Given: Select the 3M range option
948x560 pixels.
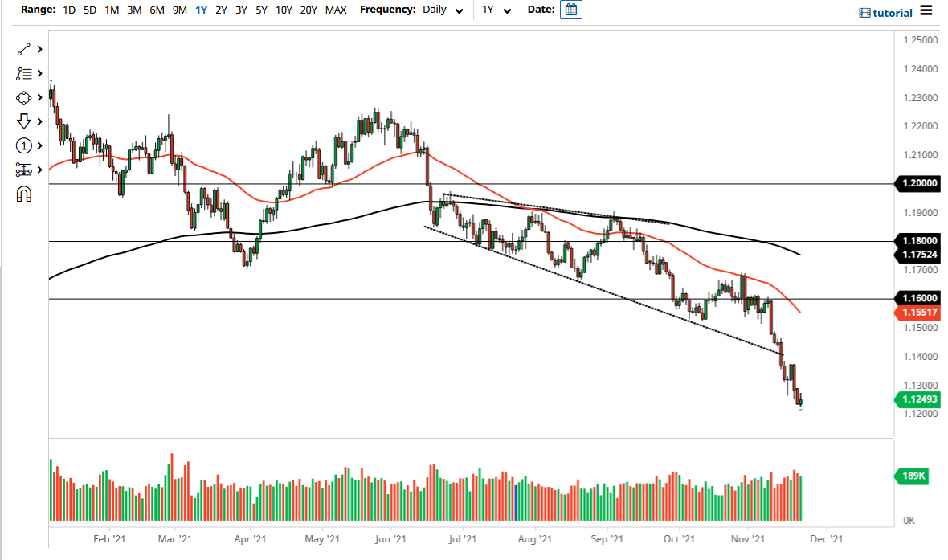Looking at the screenshot, I should tap(133, 10).
